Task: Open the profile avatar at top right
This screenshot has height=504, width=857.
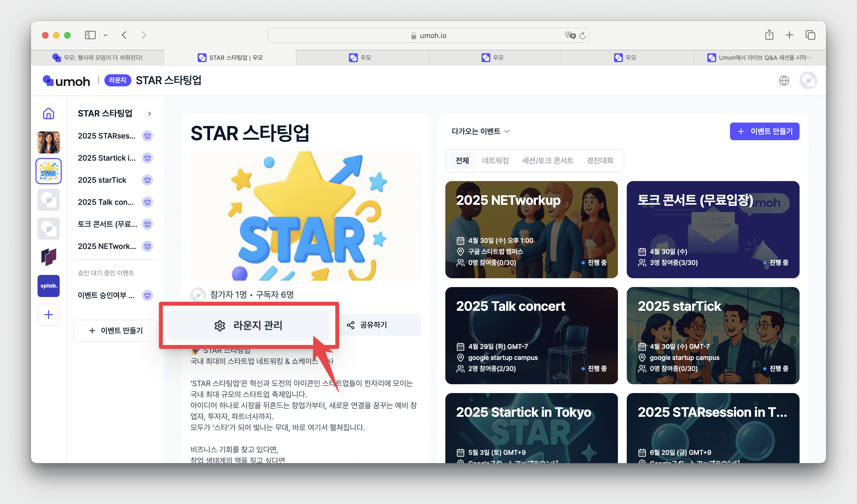Action: (808, 81)
